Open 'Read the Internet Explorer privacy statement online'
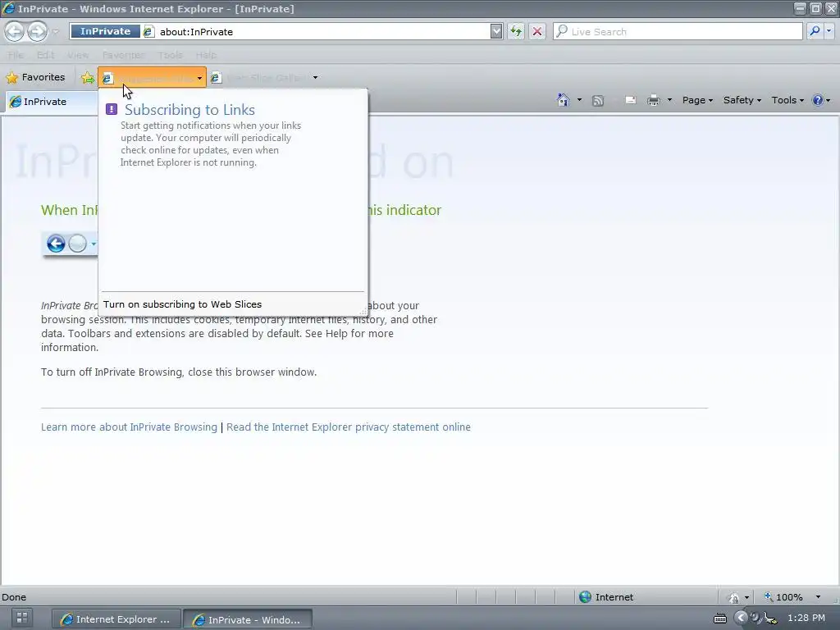Screen dimensions: 840x630 [x=348, y=427]
